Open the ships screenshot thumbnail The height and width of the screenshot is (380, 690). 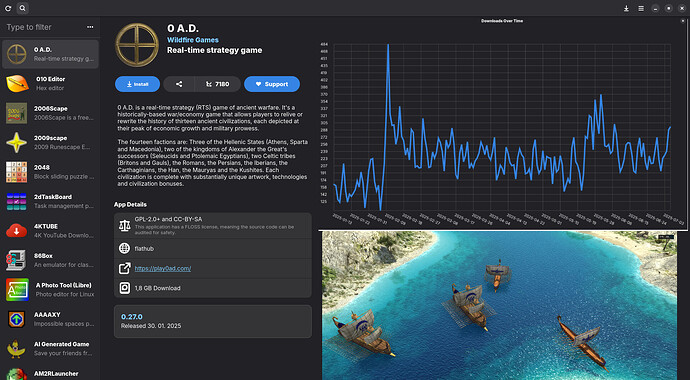click(499, 306)
